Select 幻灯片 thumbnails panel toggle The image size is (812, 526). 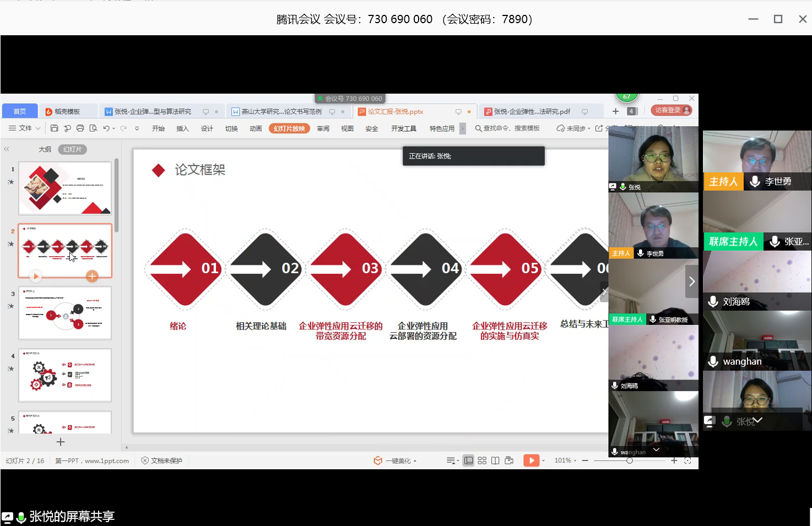tap(72, 149)
